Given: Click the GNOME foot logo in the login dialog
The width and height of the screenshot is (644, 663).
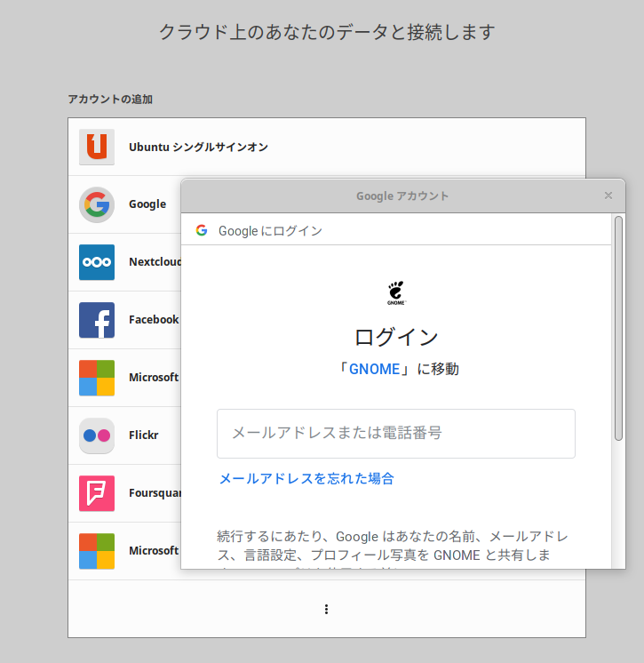Looking at the screenshot, I should click(x=396, y=292).
